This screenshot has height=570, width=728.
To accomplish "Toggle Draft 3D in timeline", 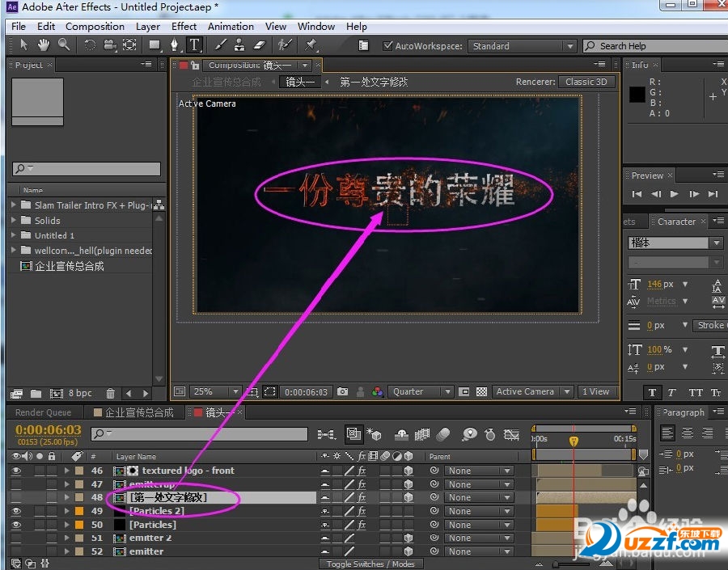I will tap(374, 434).
